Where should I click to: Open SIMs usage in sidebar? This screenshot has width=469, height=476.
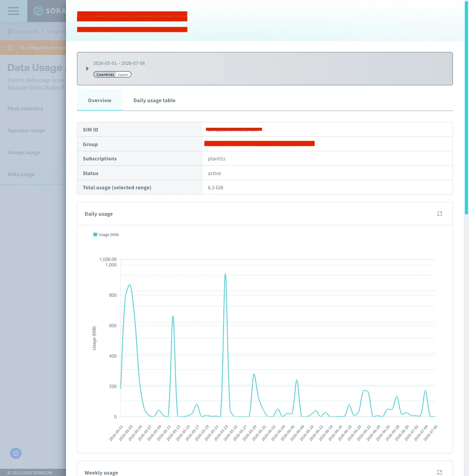21,174
